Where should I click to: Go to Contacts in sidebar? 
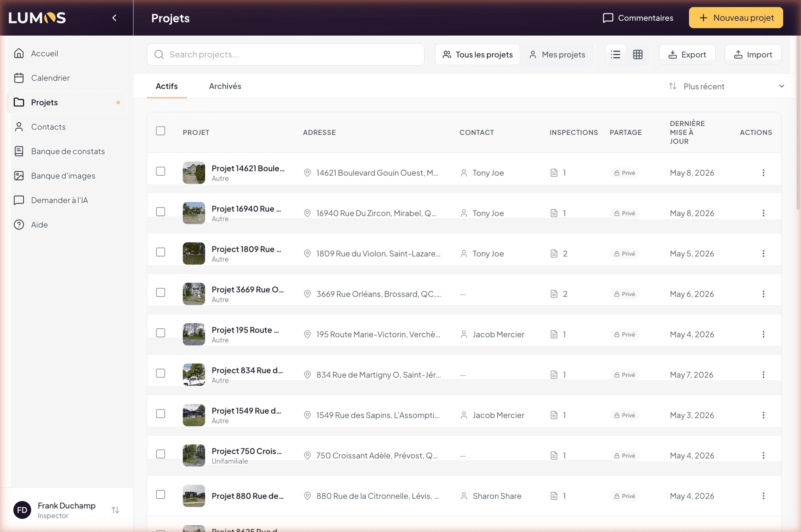(x=67, y=126)
